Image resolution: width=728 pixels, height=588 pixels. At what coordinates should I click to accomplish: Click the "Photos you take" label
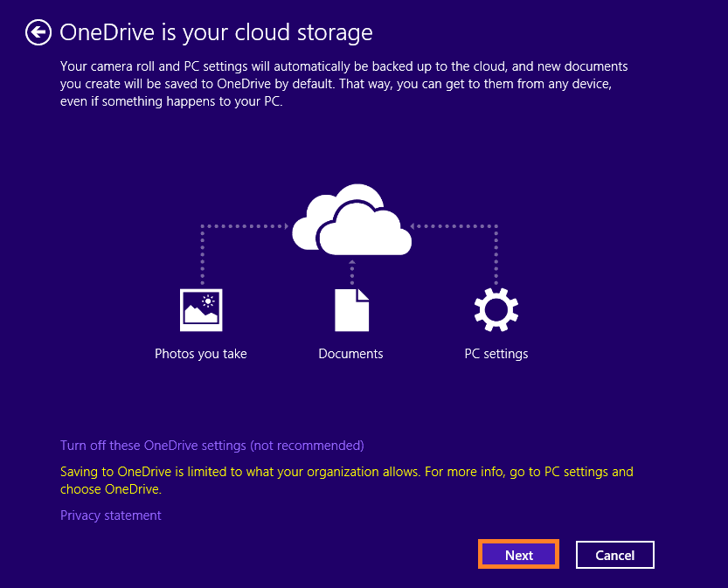pos(201,354)
